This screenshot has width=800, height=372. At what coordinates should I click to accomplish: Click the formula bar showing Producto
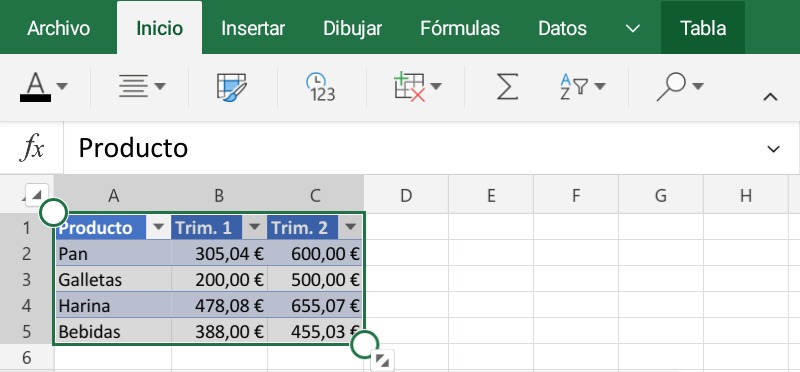[x=413, y=148]
